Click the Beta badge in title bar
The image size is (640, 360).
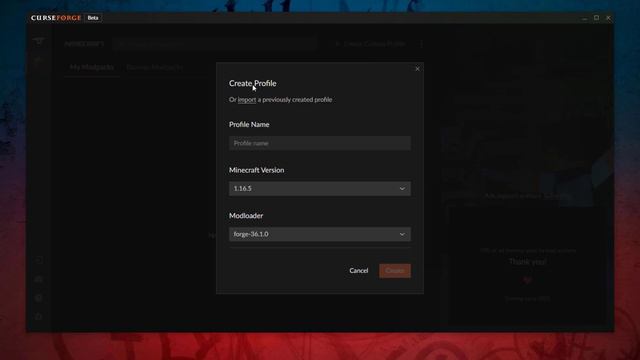pos(93,18)
